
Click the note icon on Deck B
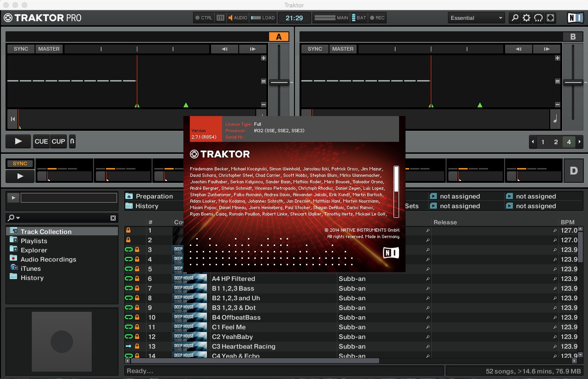pos(555,119)
